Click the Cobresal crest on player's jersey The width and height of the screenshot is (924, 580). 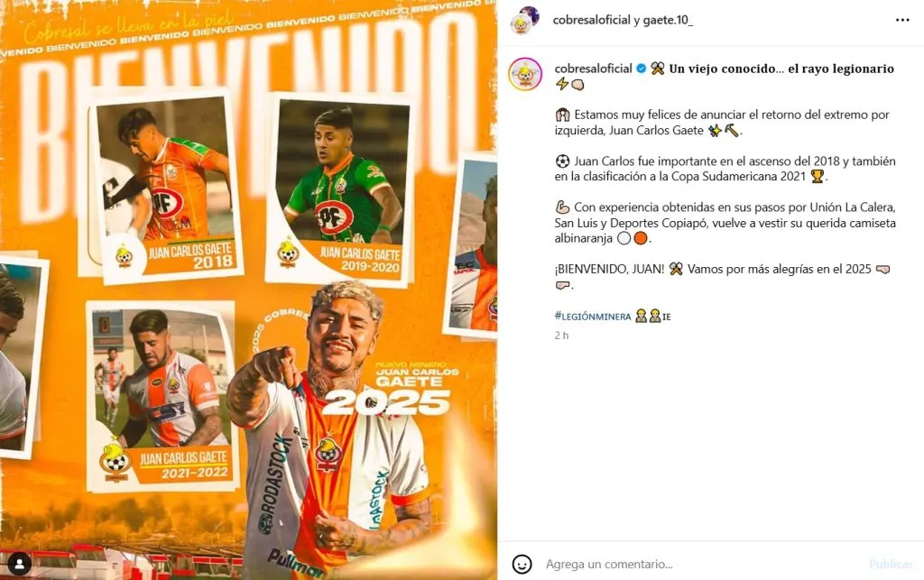coord(328,453)
